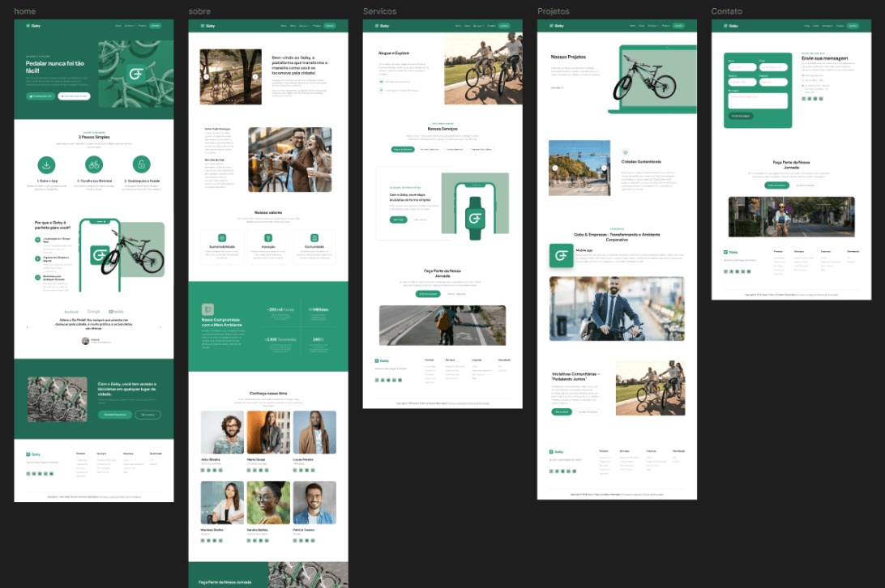Switch to the 'Sobre' nav item on Contato page
Screen dimensions: 885x588
[816, 25]
